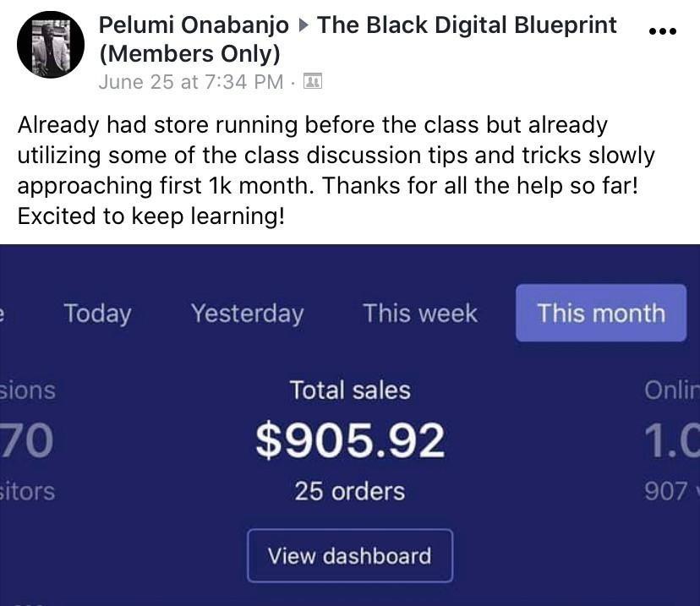Click the $905.92 total sales figure
This screenshot has height=606, width=700.
[x=350, y=440]
